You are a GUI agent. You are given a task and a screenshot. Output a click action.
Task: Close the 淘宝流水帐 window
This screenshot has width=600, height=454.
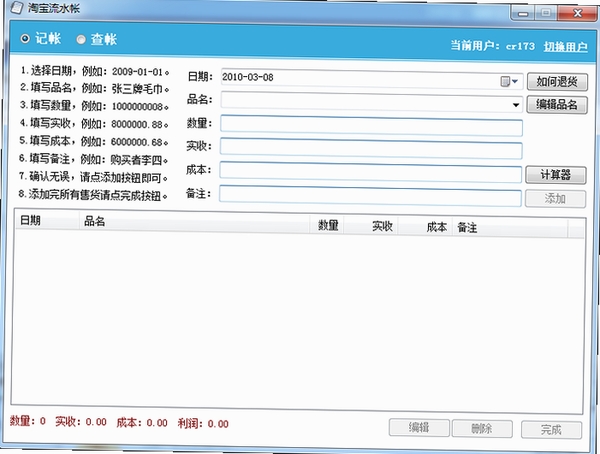[577, 13]
